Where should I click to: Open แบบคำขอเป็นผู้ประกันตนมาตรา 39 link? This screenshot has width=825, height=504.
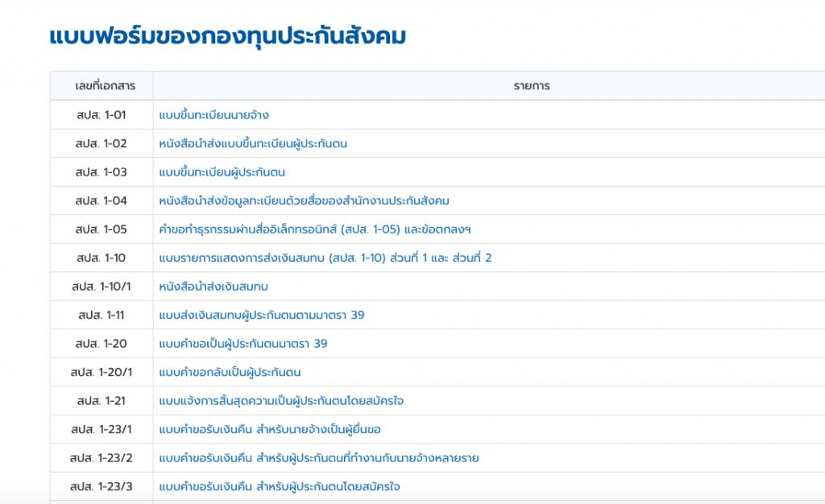243,344
